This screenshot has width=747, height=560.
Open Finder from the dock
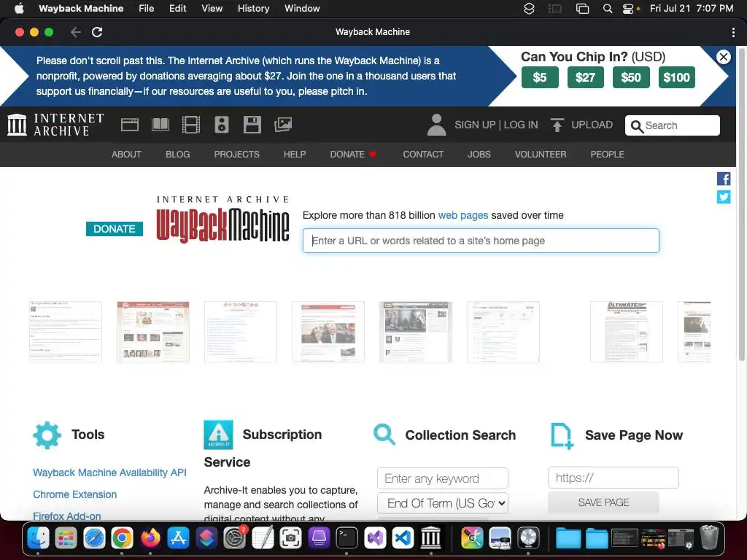pos(38,538)
